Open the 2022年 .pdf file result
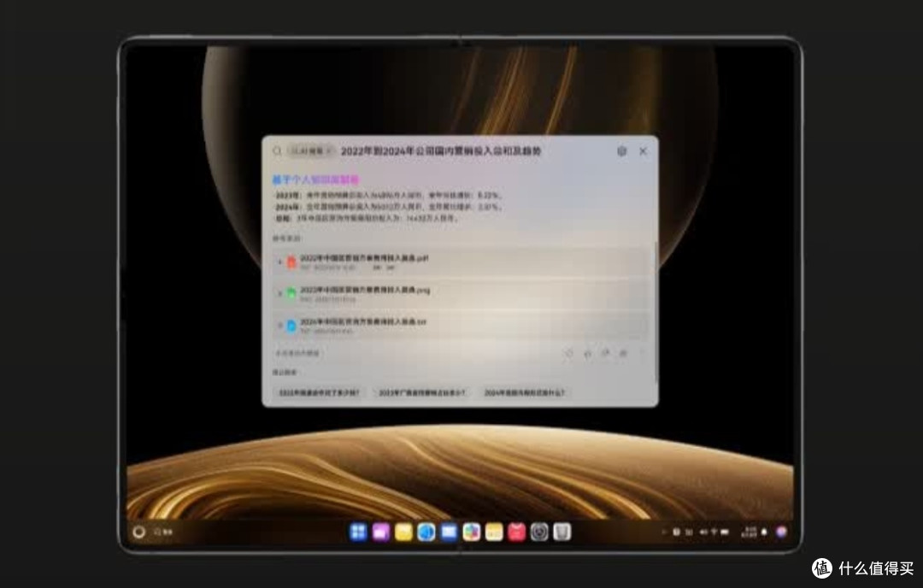 click(461, 262)
